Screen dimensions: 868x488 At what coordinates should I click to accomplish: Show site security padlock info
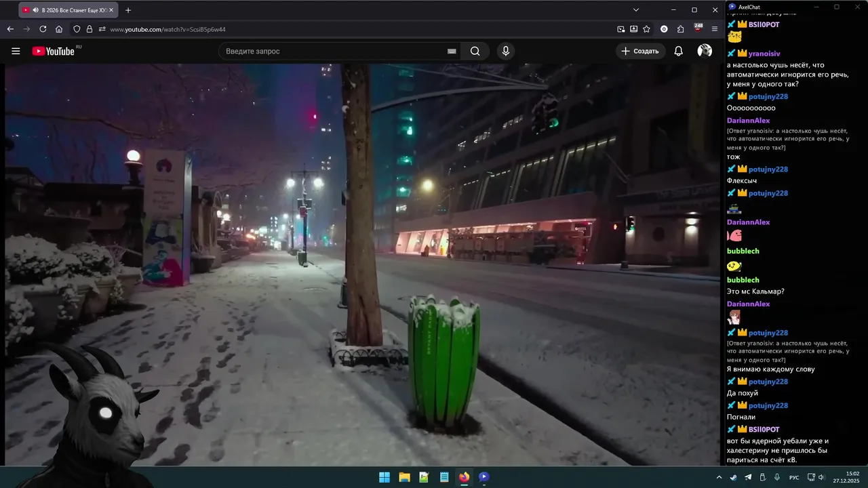click(x=89, y=29)
